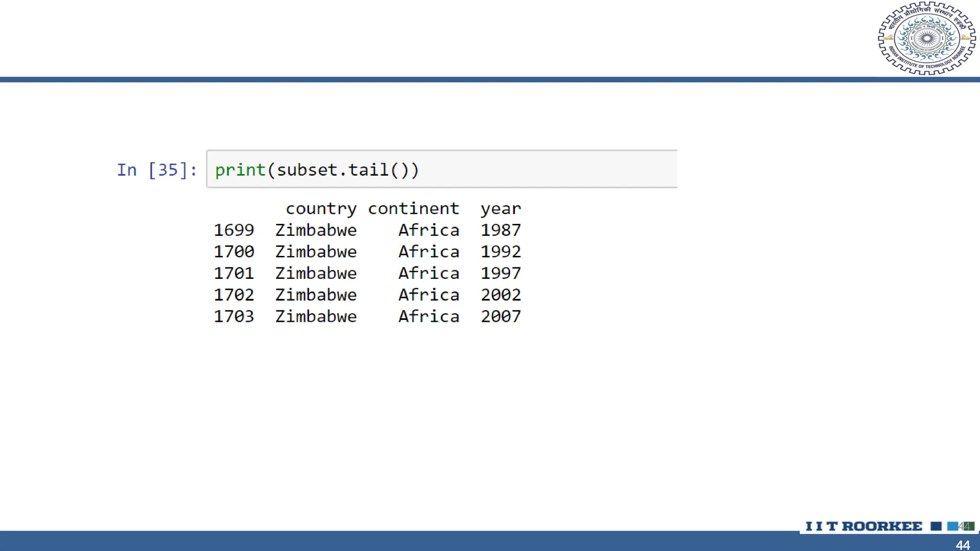Select row index 1703

[234, 316]
